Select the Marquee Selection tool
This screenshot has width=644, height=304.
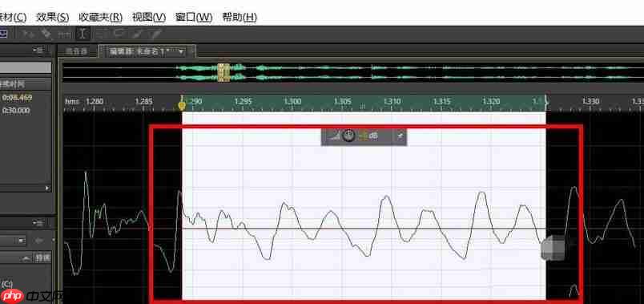pos(103,34)
